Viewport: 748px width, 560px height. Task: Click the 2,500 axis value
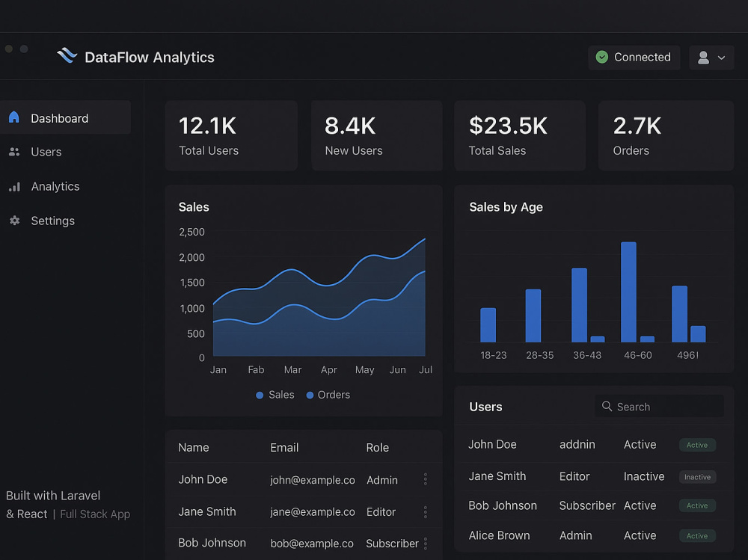[x=191, y=232]
